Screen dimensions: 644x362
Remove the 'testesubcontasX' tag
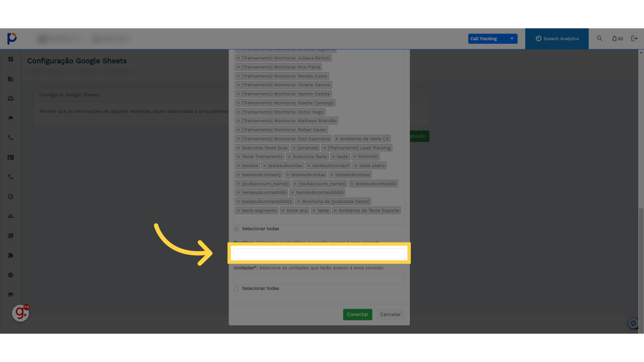309,166
